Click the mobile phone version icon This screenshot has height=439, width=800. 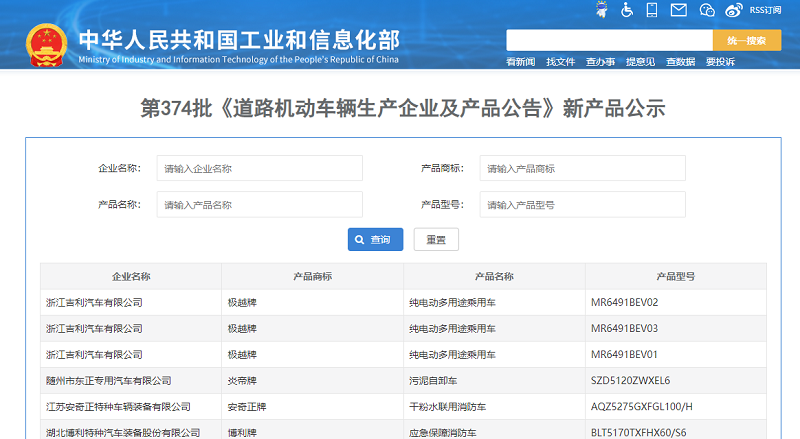652,10
